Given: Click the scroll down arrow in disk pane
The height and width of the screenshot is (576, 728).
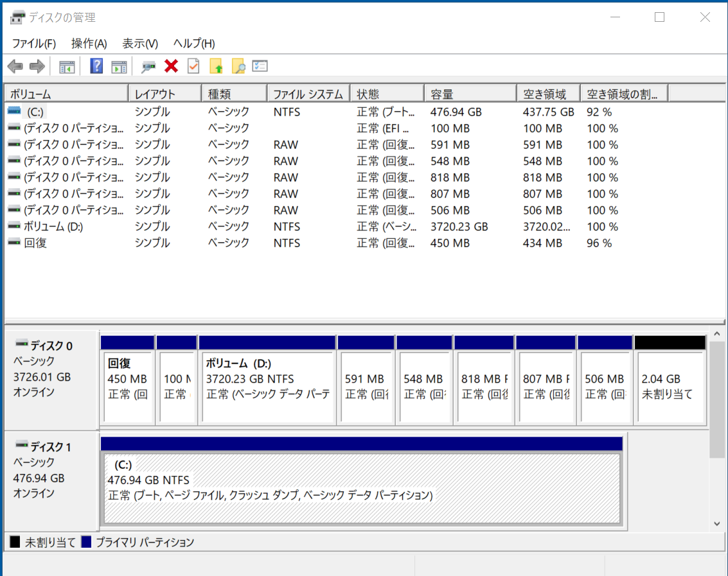Looking at the screenshot, I should click(x=718, y=524).
